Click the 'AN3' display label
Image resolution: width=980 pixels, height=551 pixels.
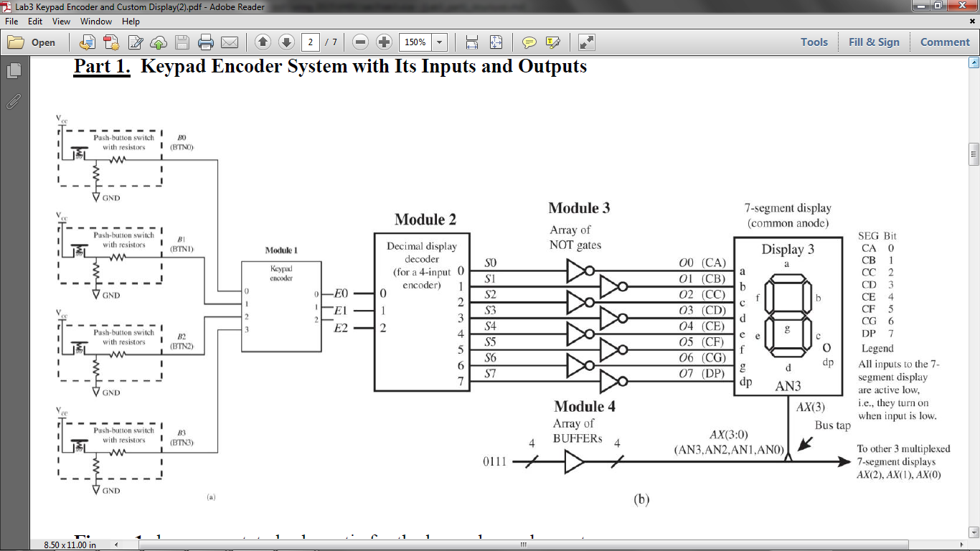coord(787,387)
